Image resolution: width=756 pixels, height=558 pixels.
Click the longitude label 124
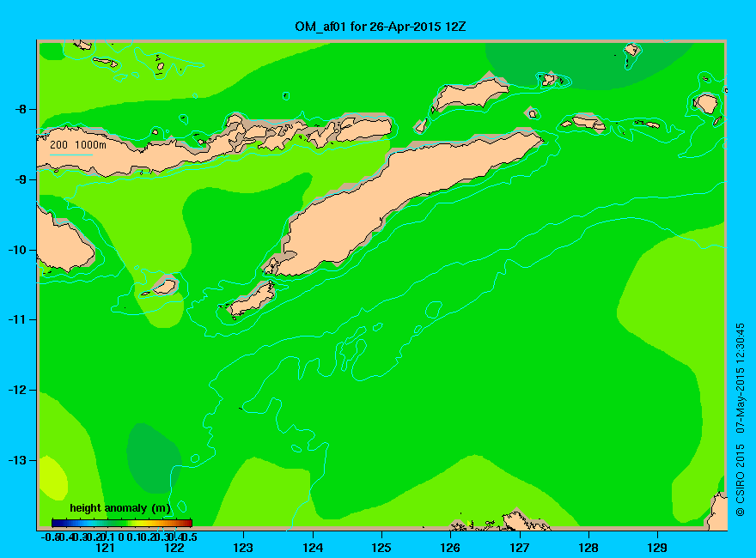313,548
